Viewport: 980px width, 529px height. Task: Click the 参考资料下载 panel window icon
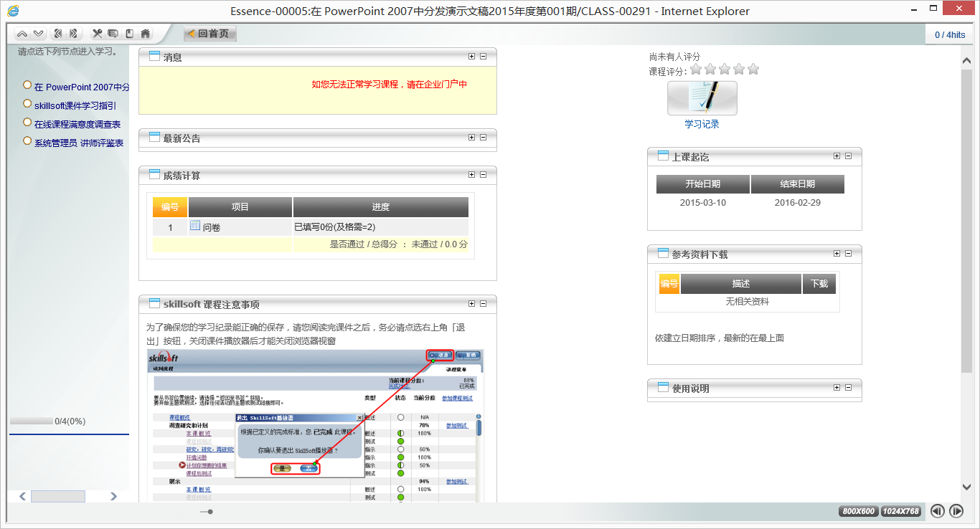pos(663,254)
